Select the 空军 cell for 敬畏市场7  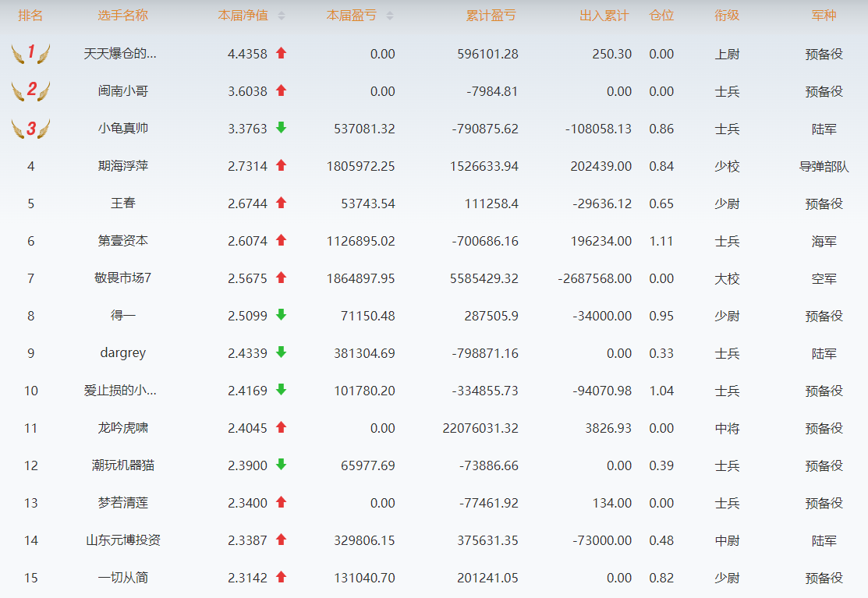824,279
